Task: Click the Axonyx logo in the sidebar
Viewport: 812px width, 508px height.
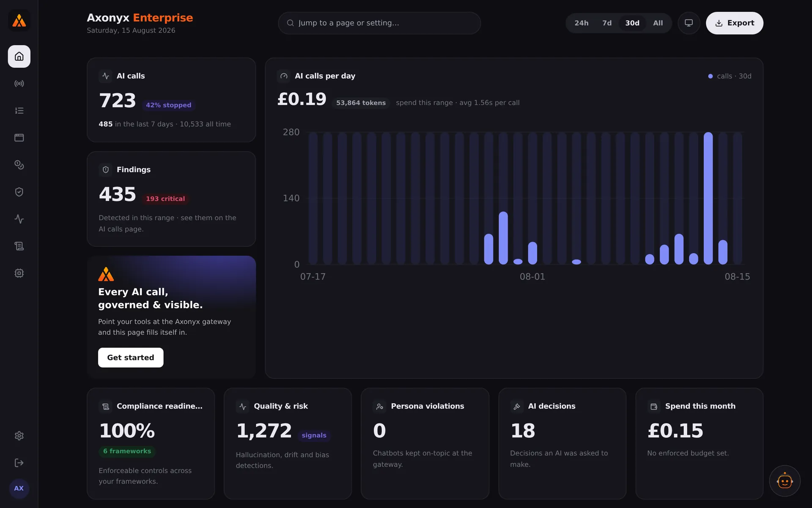Action: click(x=19, y=20)
